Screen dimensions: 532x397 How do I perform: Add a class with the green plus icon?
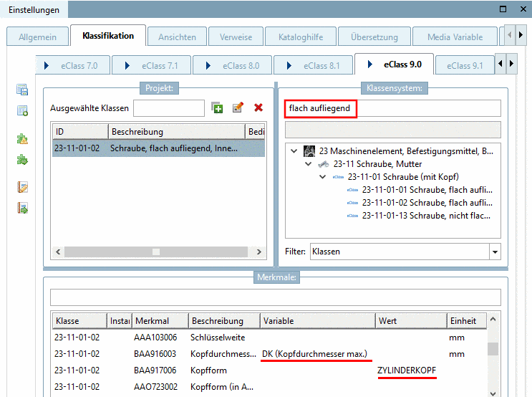(217, 108)
